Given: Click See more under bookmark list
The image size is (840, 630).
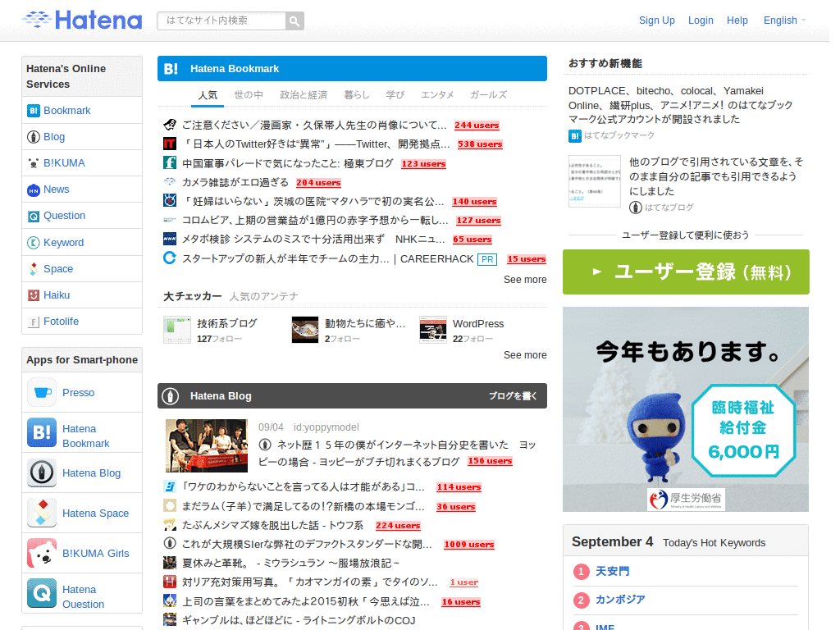Looking at the screenshot, I should [x=525, y=280].
